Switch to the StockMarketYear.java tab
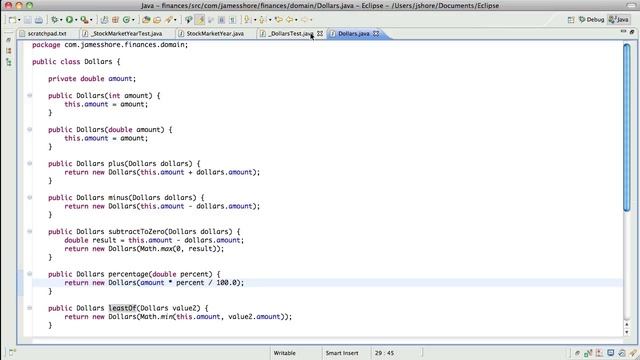 point(215,33)
